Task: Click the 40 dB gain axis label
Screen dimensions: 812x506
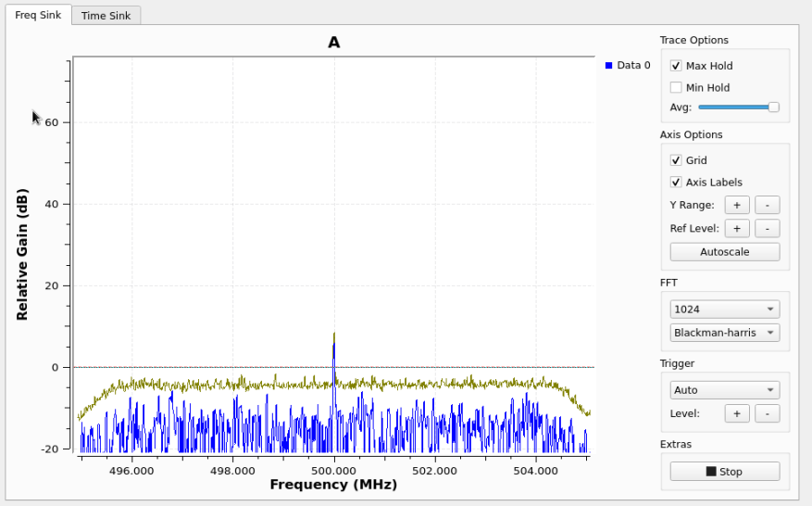Action: pyautogui.click(x=52, y=204)
